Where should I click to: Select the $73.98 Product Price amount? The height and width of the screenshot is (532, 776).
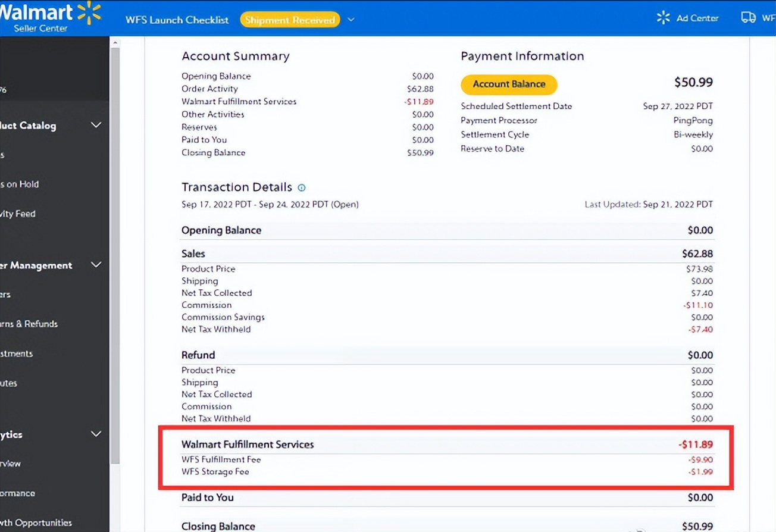[699, 269]
